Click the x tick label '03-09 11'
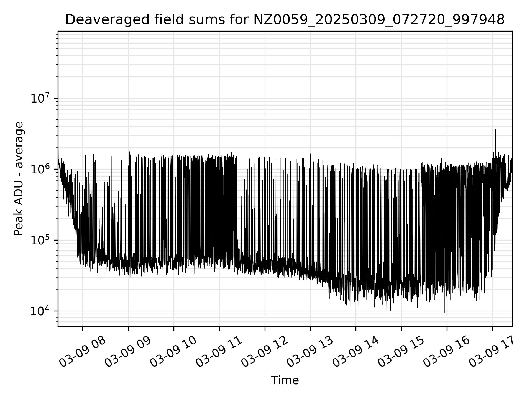Image resolution: width=532 pixels, height=399 pixels. (219, 352)
